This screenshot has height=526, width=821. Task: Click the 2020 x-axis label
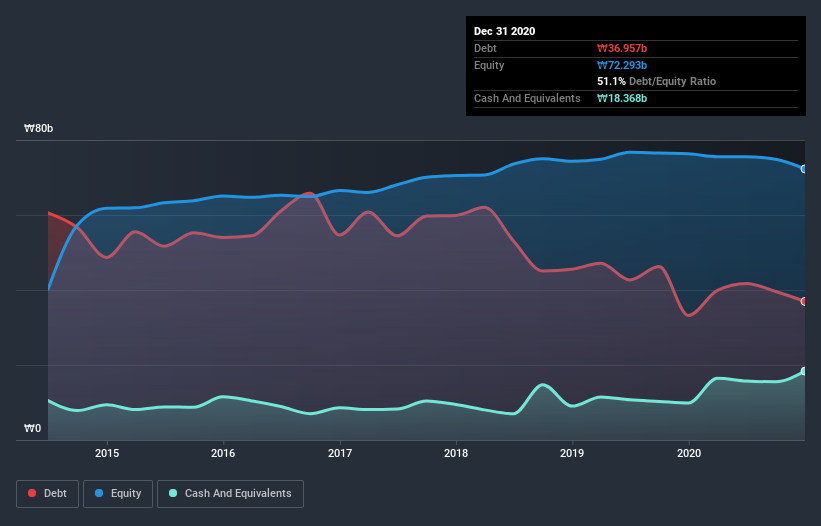[x=689, y=453]
